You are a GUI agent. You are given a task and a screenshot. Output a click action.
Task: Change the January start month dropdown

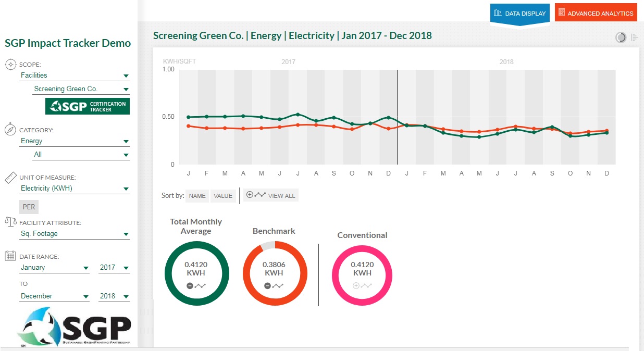pos(55,268)
